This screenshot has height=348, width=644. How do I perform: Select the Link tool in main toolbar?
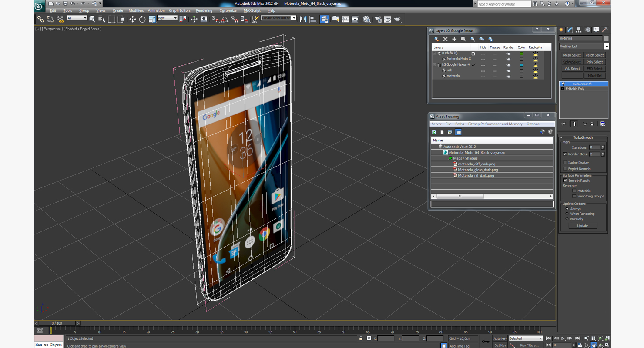click(40, 19)
